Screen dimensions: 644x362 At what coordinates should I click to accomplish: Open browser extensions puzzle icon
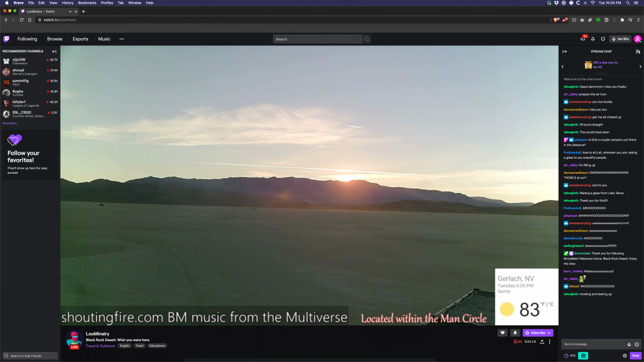pyautogui.click(x=622, y=20)
